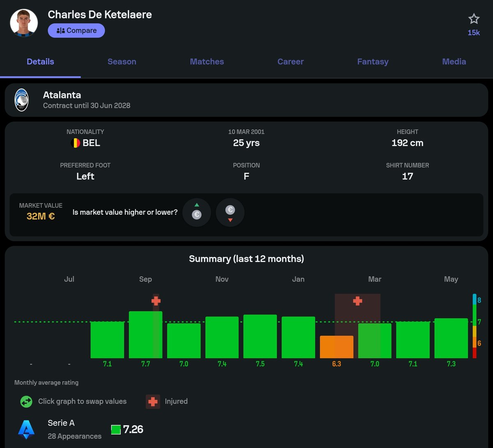Click the rating color scale bar
The width and height of the screenshot is (493, 448).
click(475, 326)
